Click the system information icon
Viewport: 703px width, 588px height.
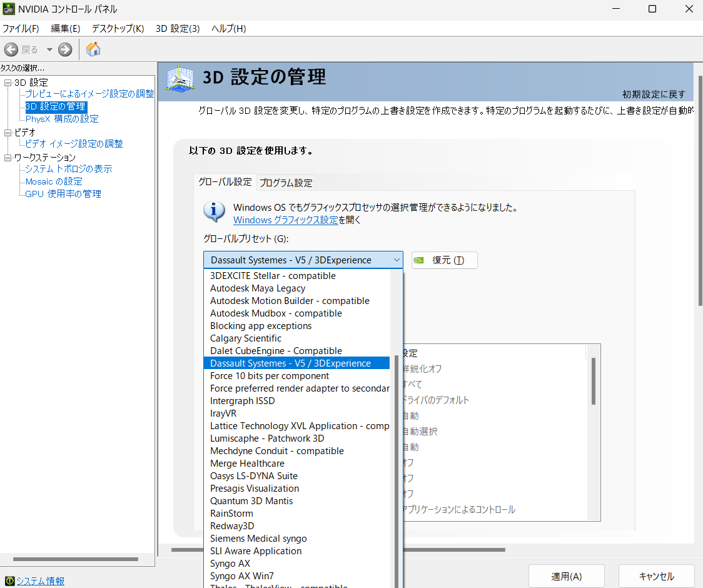(10, 581)
